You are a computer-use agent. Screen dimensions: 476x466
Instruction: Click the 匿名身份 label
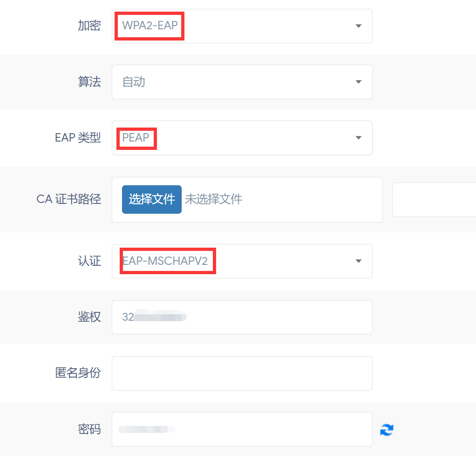click(78, 373)
